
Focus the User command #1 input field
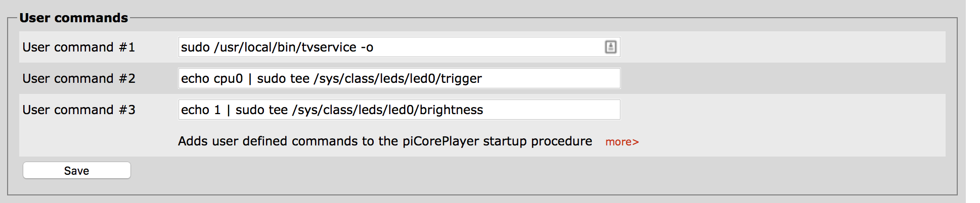click(x=399, y=47)
